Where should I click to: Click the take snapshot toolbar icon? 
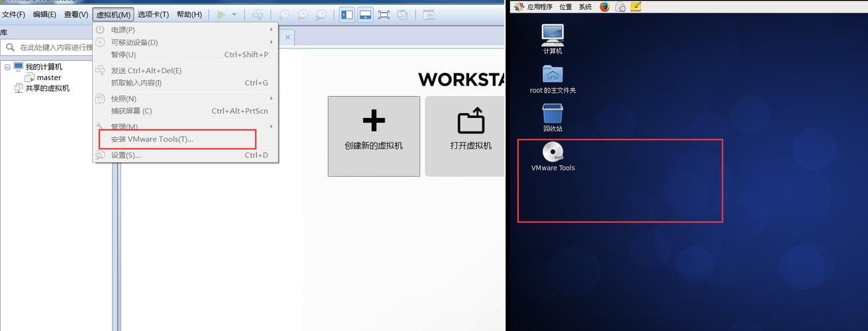pyautogui.click(x=284, y=15)
